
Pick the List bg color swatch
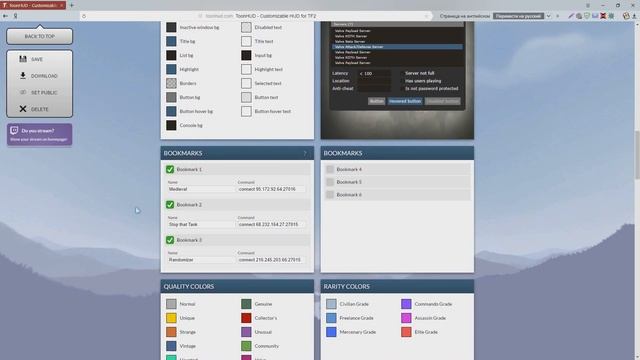171,55
